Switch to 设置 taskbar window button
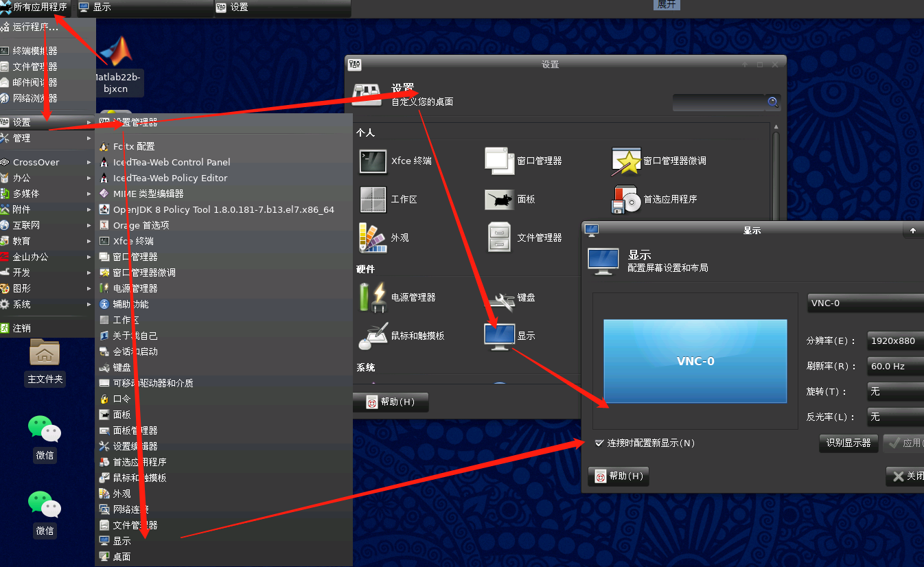 [x=282, y=8]
